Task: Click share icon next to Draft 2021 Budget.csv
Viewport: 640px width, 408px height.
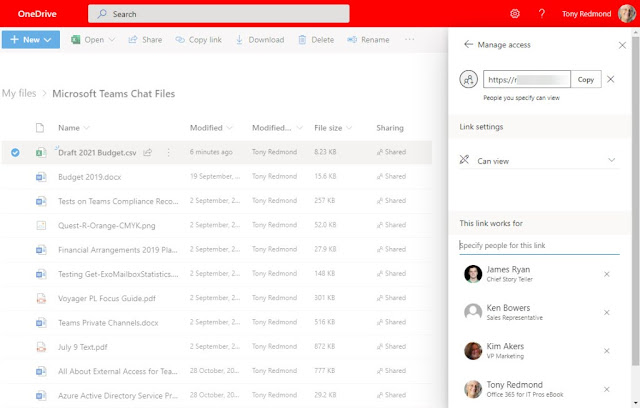Action: point(148,153)
